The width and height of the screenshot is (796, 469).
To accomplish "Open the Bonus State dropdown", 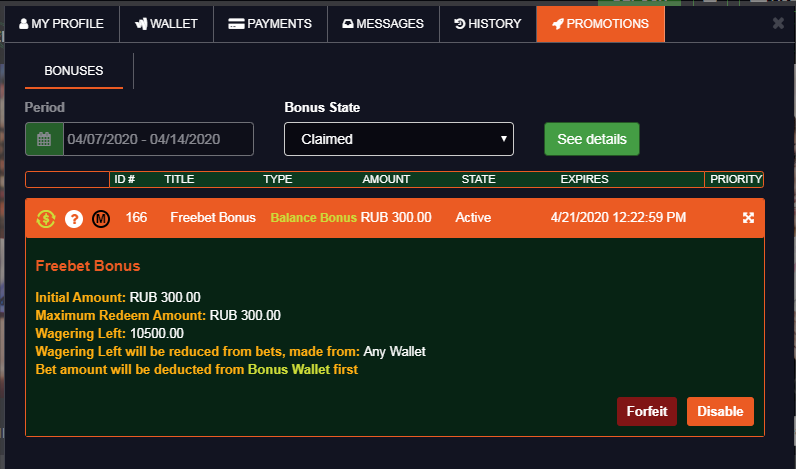I will coord(398,139).
